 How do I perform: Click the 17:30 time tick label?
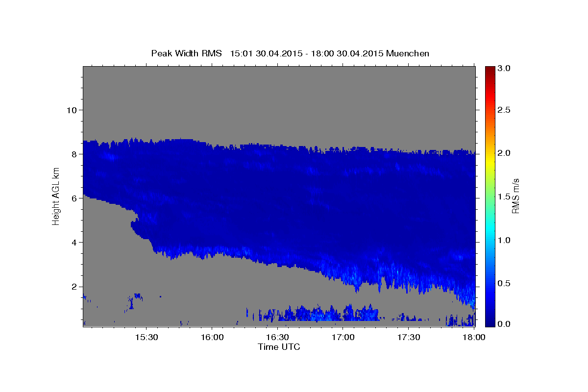tap(409, 337)
